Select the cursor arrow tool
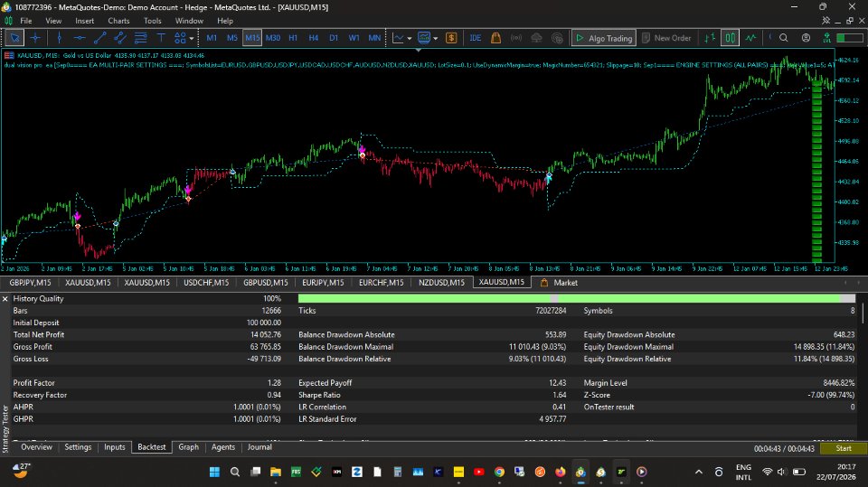 [15, 38]
